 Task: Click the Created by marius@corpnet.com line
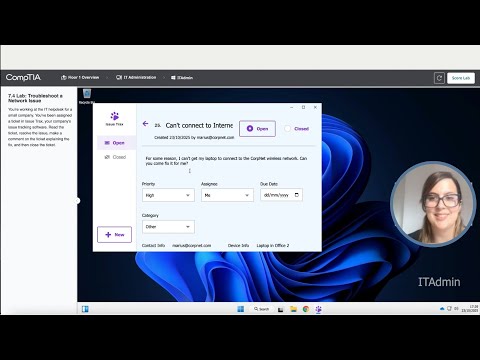tap(194, 137)
